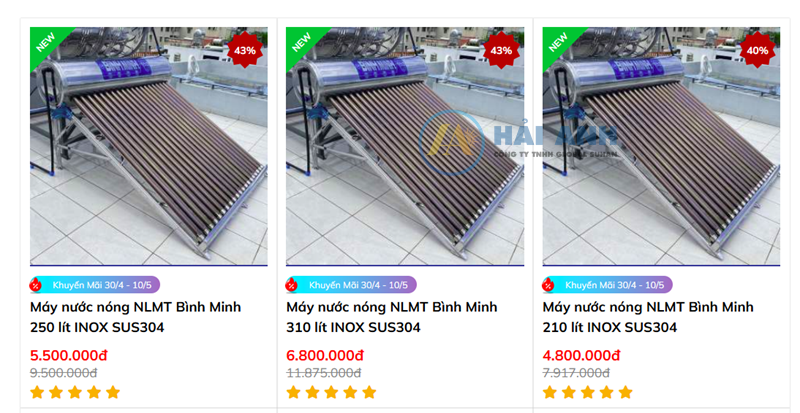The image size is (800, 413).
Task: Select the Khuyến Mãi 30/4 - 10/5 tag on 310 lít
Action: click(x=351, y=285)
